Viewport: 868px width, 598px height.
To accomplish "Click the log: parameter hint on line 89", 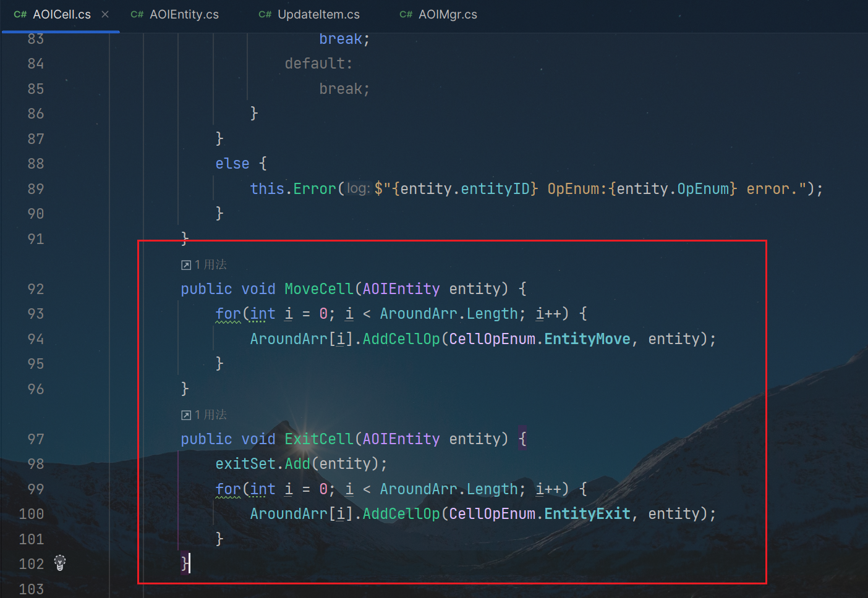I will [x=359, y=188].
